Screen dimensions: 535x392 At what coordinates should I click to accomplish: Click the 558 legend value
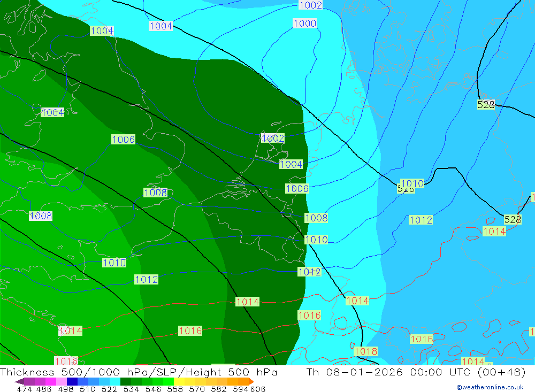point(175,389)
